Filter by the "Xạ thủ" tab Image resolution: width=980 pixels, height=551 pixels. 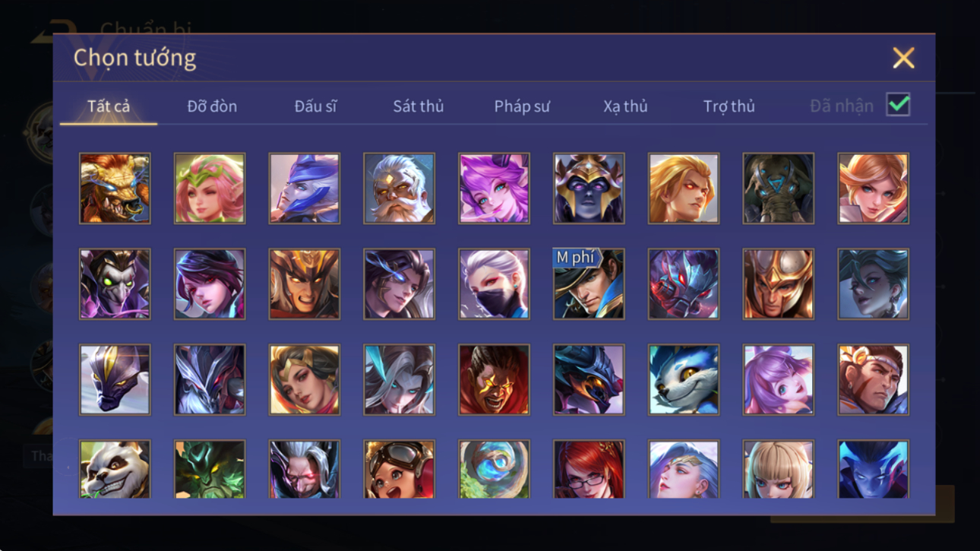[625, 106]
